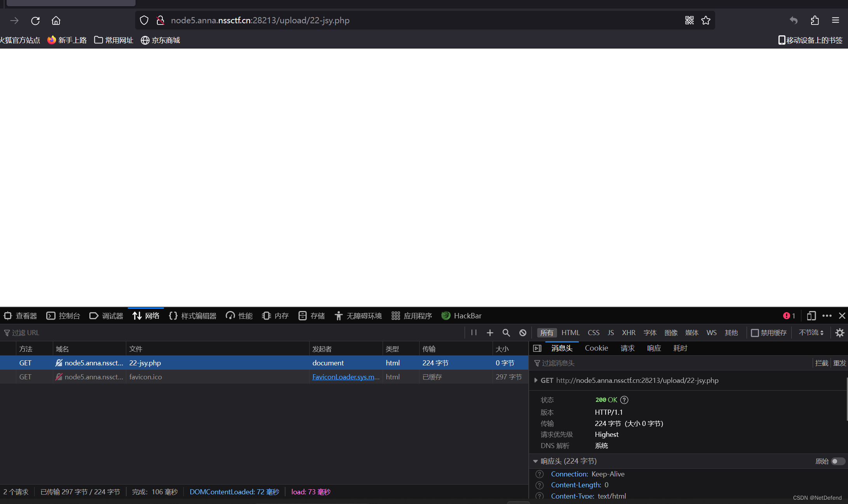This screenshot has width=848, height=504.
Task: Filter requests by JS
Action: coord(611,333)
